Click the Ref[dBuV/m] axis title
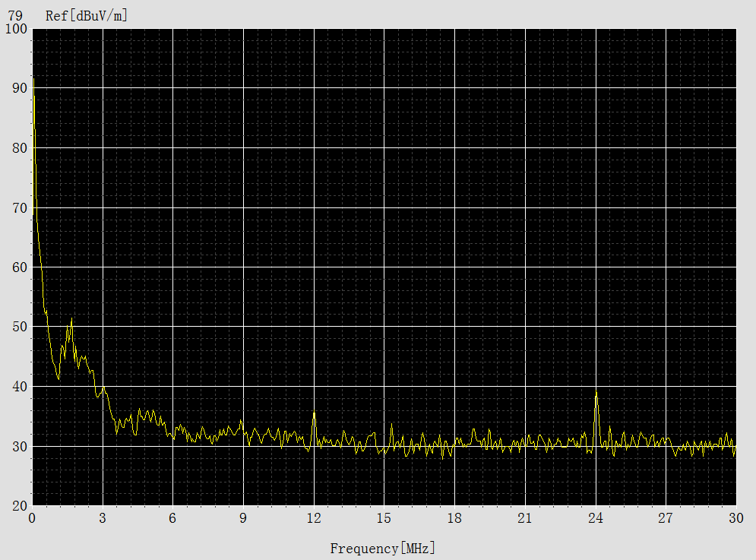 87,16
